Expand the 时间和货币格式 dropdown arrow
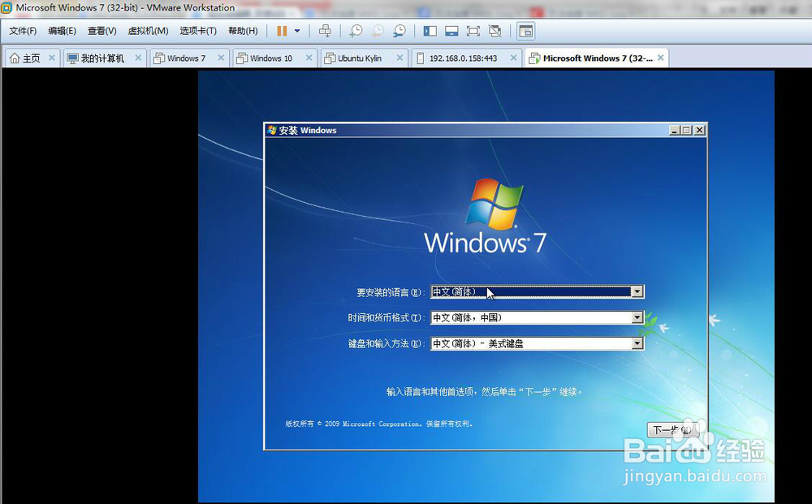This screenshot has width=812, height=504. pos(637,317)
